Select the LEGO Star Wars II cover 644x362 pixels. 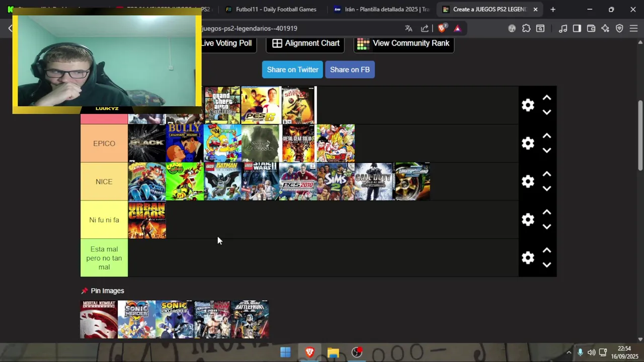click(260, 182)
